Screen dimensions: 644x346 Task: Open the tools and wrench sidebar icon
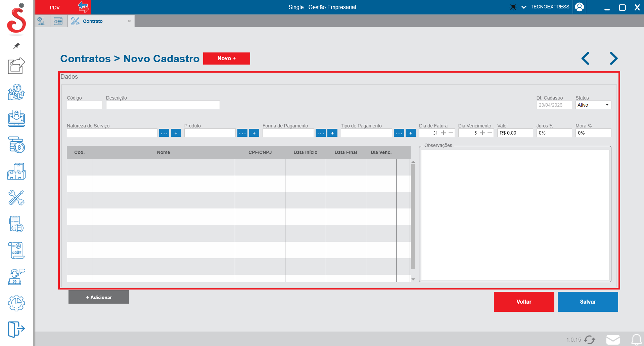point(16,198)
